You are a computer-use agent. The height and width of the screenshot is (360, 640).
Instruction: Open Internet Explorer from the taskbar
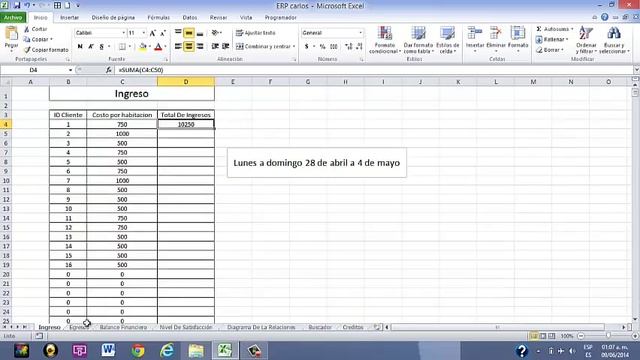167,351
